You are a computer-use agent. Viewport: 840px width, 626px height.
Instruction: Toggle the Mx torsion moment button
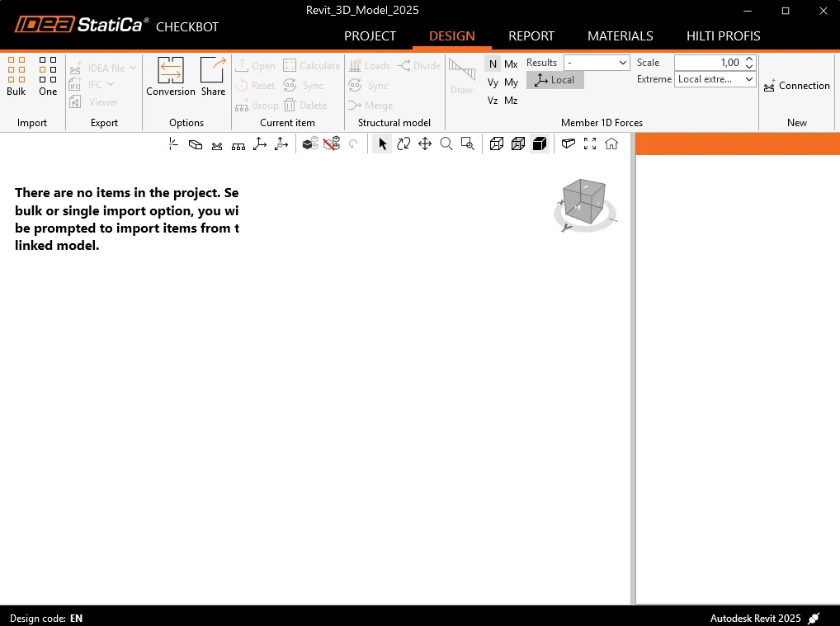[511, 64]
